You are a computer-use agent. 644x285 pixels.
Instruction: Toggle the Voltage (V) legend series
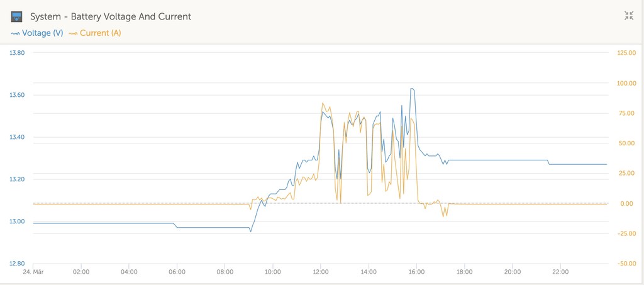tap(37, 33)
